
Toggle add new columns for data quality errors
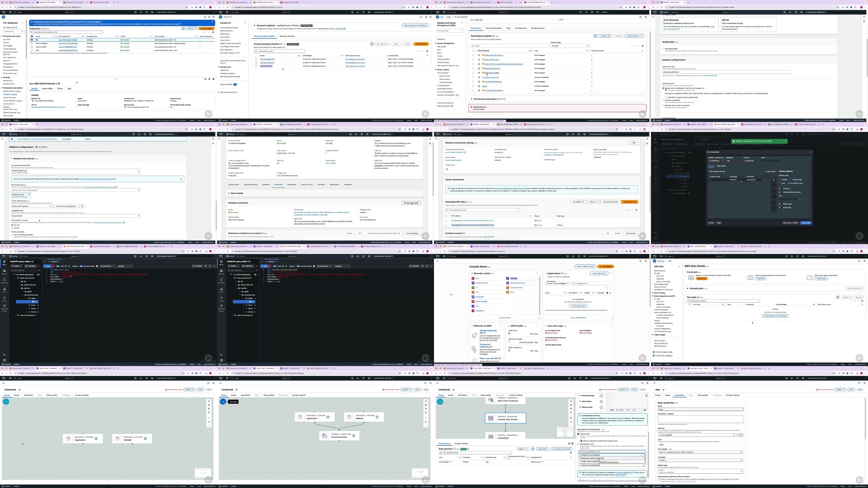point(581,441)
